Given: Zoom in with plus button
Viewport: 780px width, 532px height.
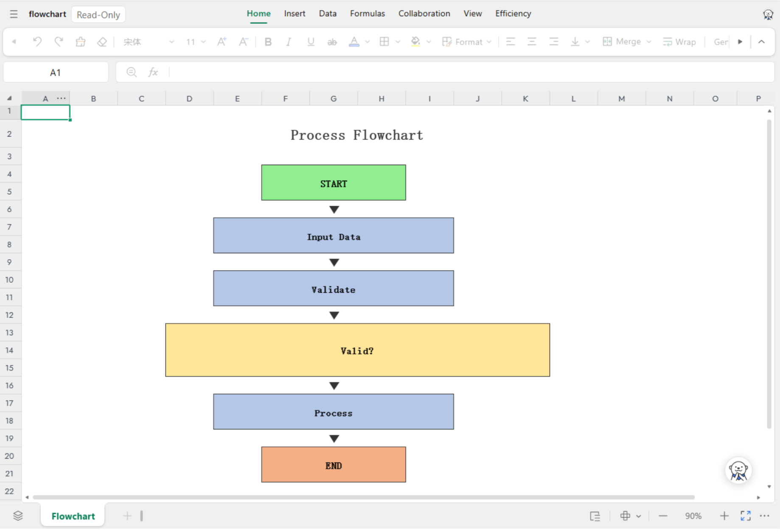Looking at the screenshot, I should coord(724,516).
